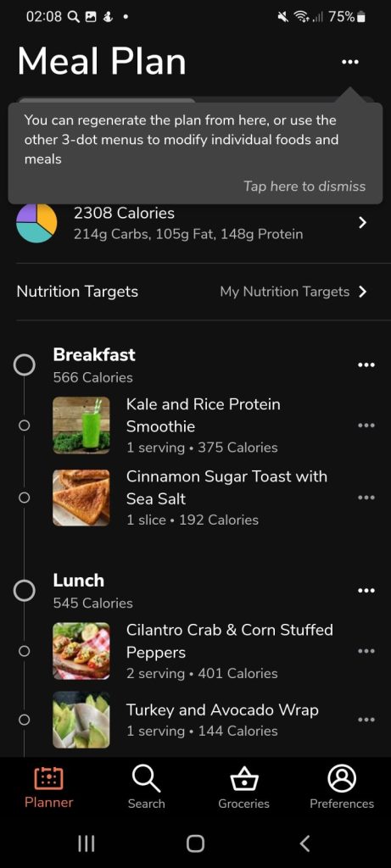Switch to the Search tab
The height and width of the screenshot is (868, 391).
[x=146, y=787]
